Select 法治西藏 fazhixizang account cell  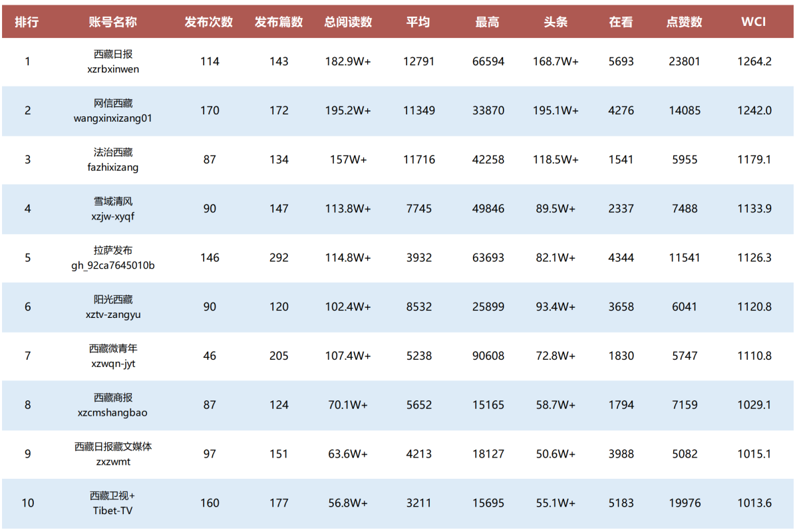tap(113, 160)
